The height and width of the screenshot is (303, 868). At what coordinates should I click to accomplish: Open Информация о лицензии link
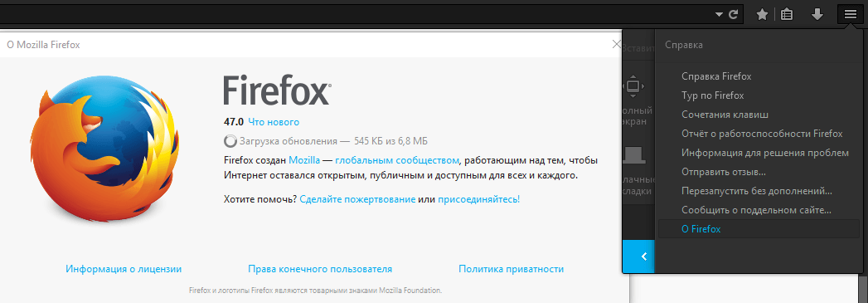point(124,269)
